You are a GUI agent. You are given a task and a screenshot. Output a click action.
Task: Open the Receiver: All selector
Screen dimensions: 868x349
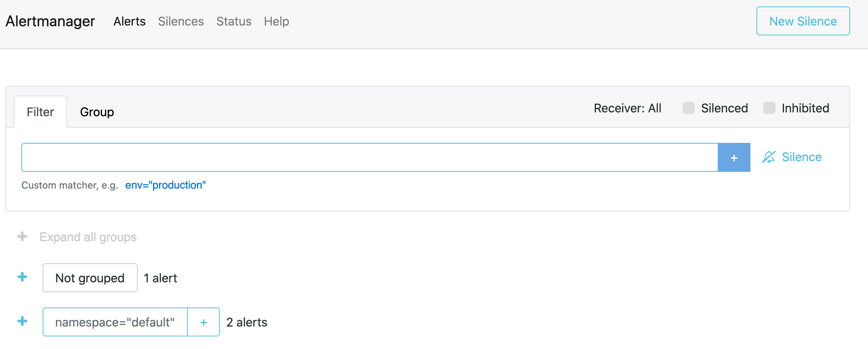click(627, 108)
